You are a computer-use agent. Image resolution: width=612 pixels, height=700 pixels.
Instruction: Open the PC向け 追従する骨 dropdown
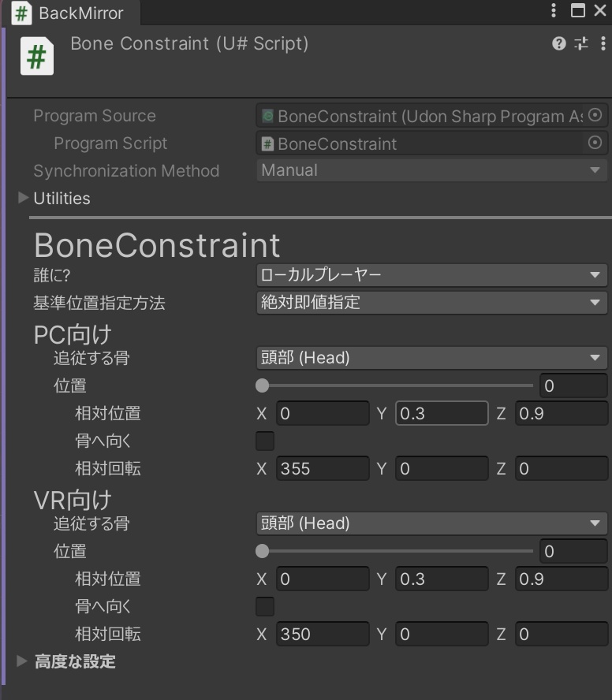point(431,358)
